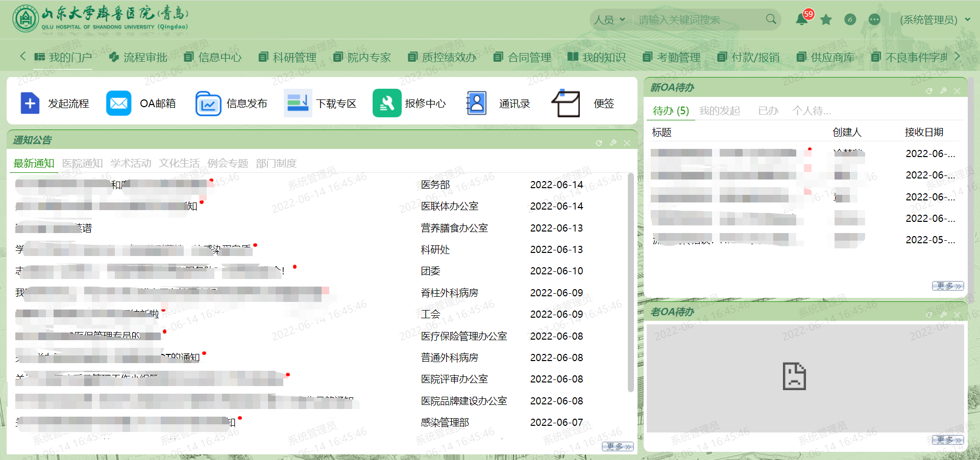Image resolution: width=980 pixels, height=460 pixels.
Task: Refresh the 通知公告 panel
Action: point(599,143)
